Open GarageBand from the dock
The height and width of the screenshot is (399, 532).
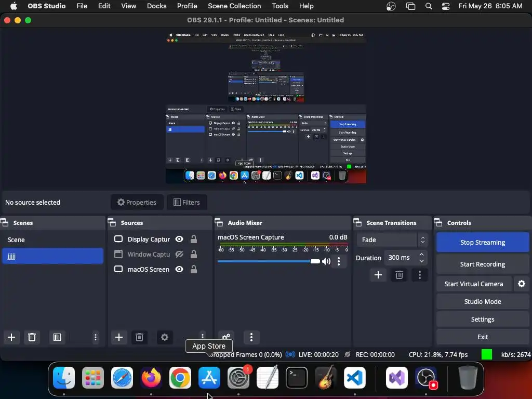click(326, 378)
